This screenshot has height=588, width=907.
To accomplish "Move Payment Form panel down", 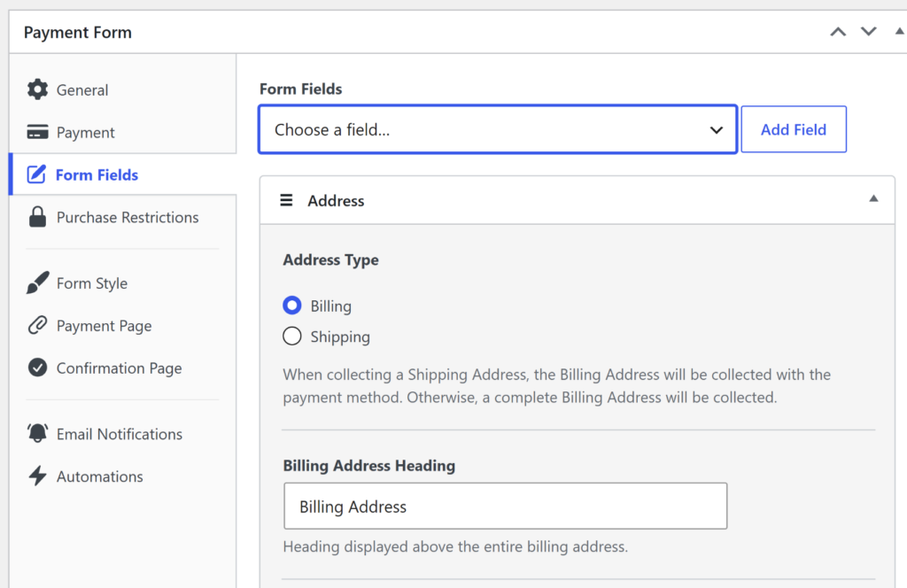I will click(869, 31).
